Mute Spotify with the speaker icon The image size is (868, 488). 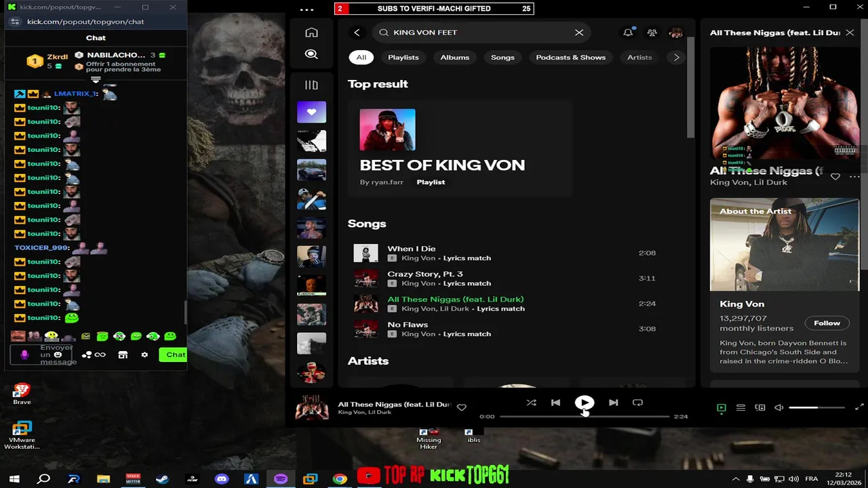pos(779,407)
